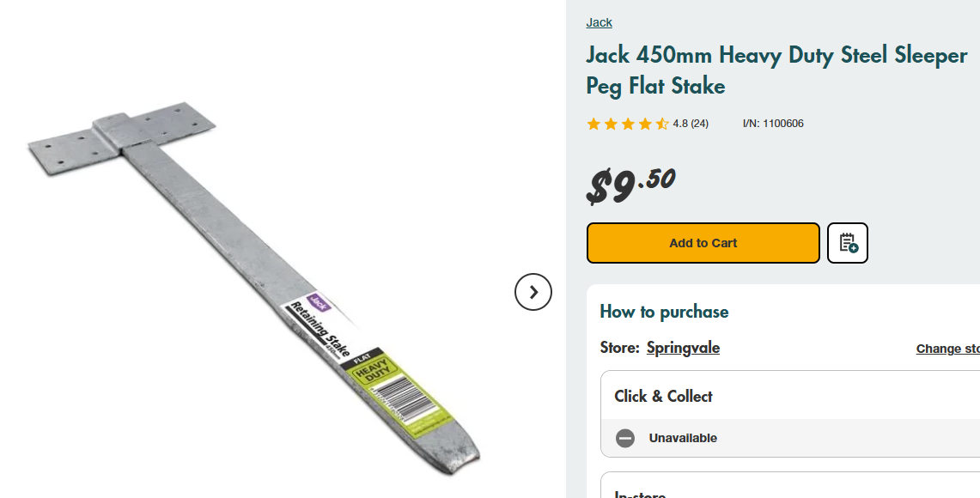Show the next product image

pos(533,292)
